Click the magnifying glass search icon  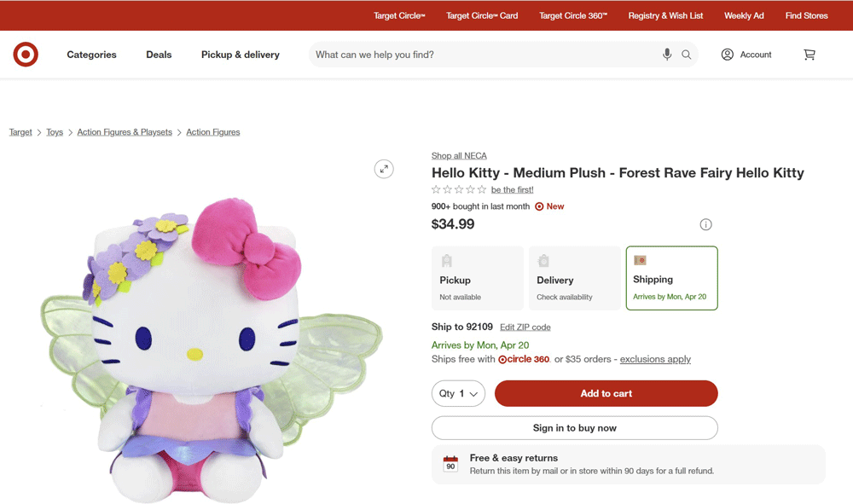coord(686,55)
